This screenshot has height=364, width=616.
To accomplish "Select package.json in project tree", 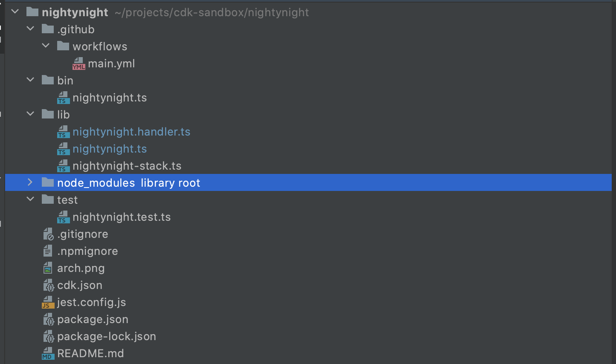I will (x=93, y=319).
